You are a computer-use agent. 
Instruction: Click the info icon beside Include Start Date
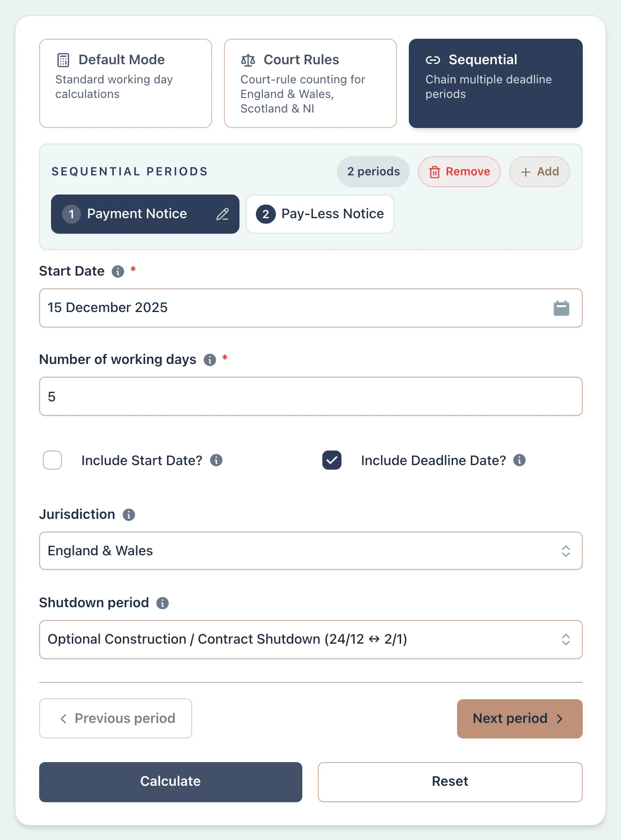(217, 460)
